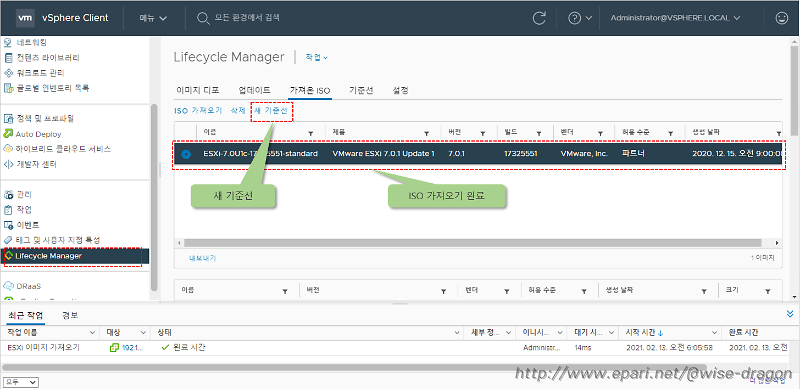This screenshot has height=389, width=800.
Task: Click the VMware, Inc. vendor cell
Action: pyautogui.click(x=584, y=154)
